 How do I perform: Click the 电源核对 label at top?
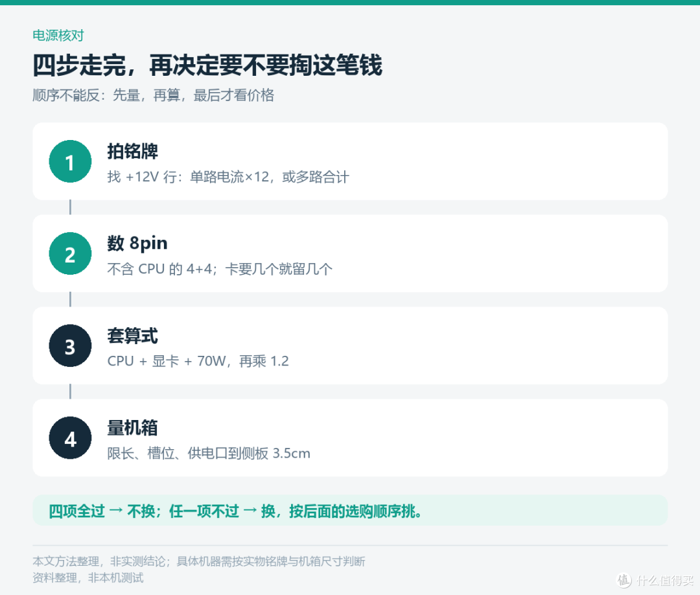58,35
